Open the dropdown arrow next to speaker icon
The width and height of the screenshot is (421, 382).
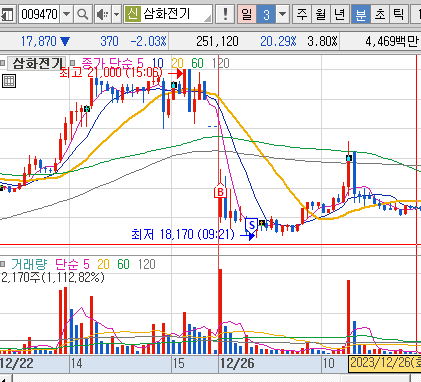[x=116, y=14]
